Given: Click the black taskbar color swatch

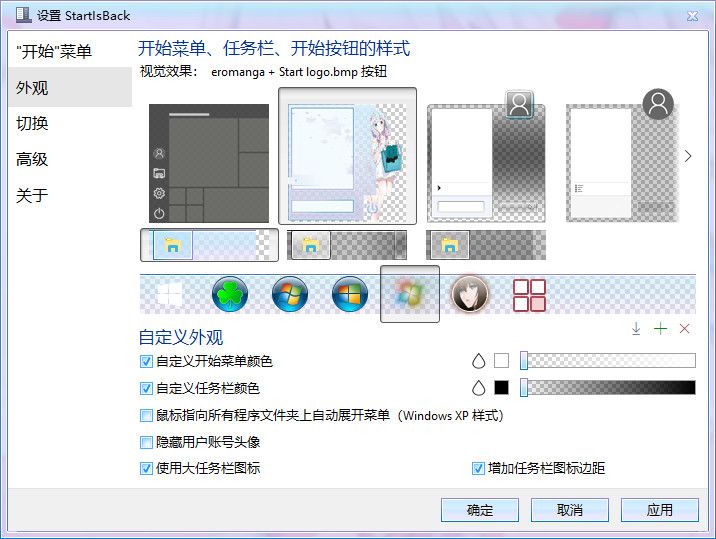Looking at the screenshot, I should tap(501, 387).
